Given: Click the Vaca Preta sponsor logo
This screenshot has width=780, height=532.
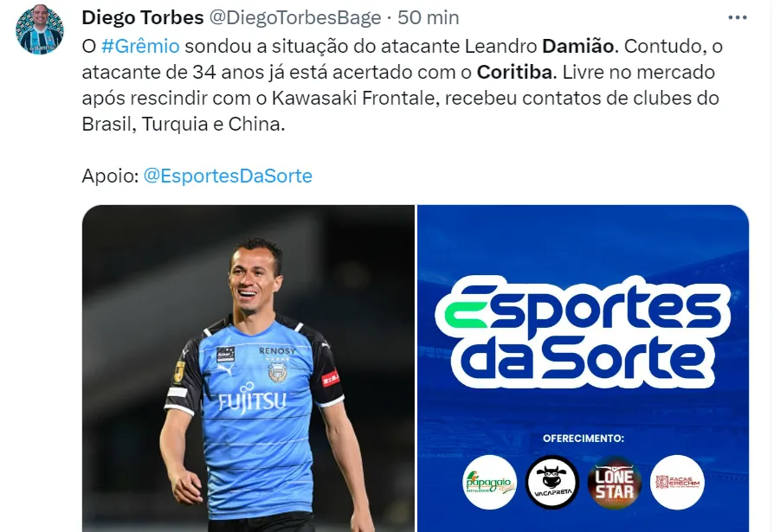Looking at the screenshot, I should coord(552,483).
